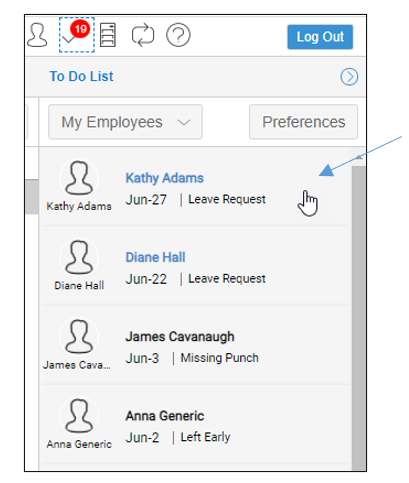This screenshot has height=483, width=409.
Task: Click the Log Out button
Action: 320,37
